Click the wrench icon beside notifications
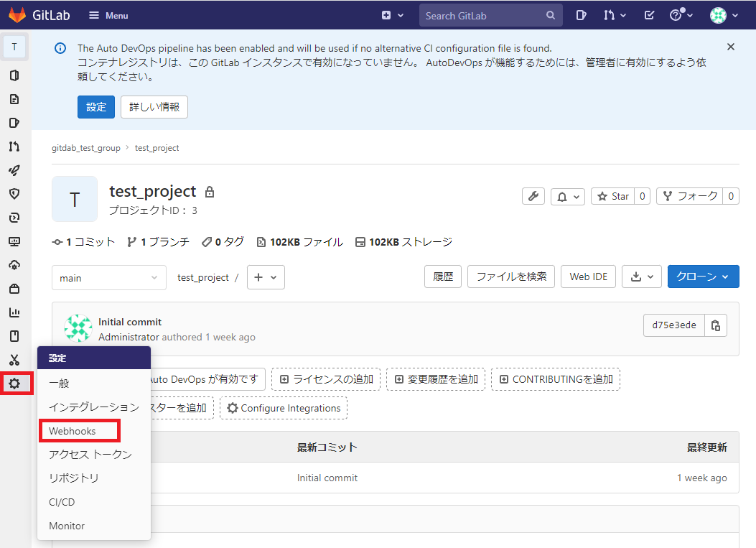 click(x=533, y=196)
